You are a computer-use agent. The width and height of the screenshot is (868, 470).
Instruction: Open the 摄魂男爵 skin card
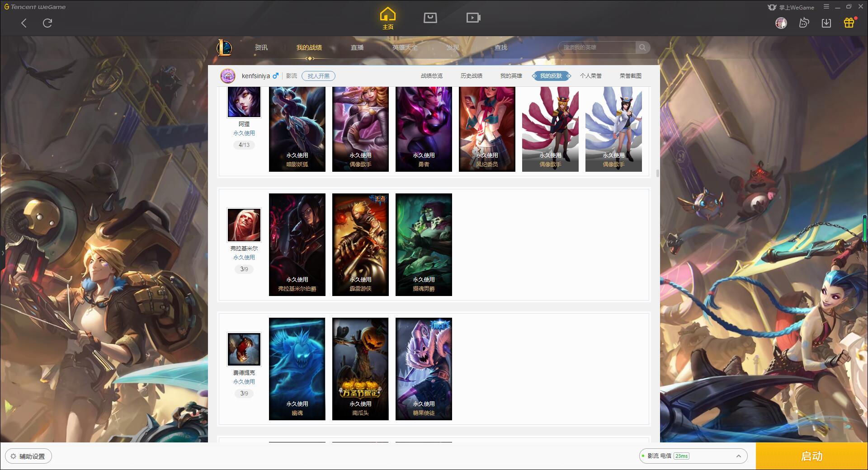click(x=424, y=244)
